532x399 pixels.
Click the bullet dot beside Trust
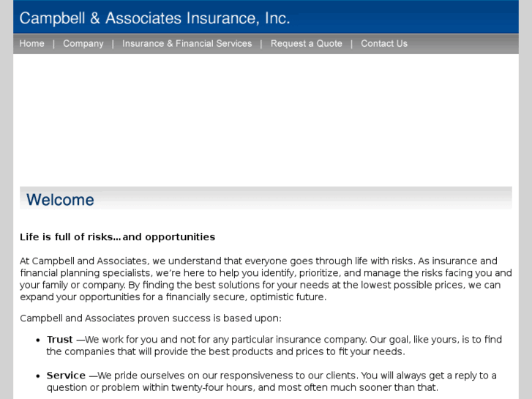(37, 340)
